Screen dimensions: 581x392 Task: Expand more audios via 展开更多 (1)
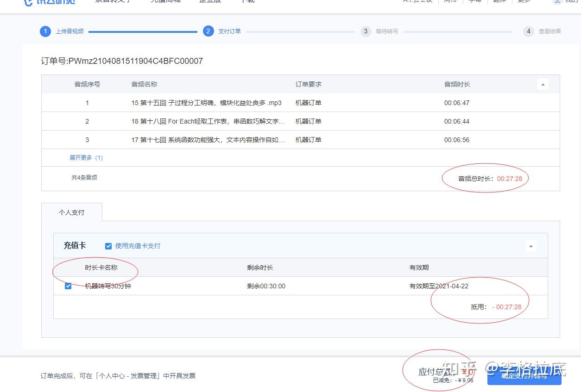click(86, 158)
